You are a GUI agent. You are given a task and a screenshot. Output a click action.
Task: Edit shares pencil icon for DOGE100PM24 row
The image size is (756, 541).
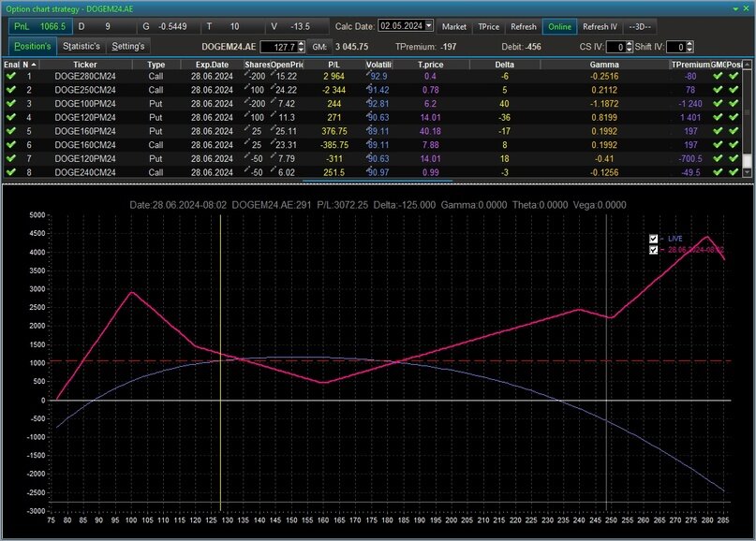click(247, 101)
